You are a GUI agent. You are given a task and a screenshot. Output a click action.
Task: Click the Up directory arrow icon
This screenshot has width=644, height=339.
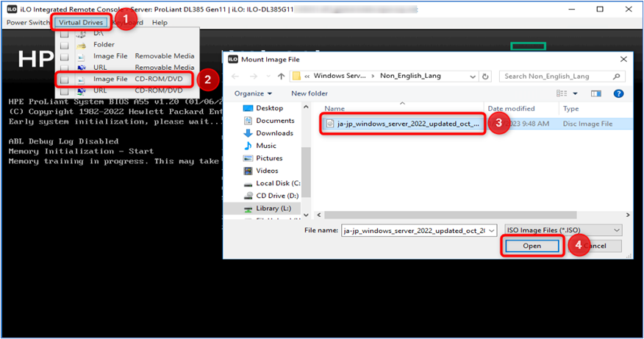tap(280, 76)
